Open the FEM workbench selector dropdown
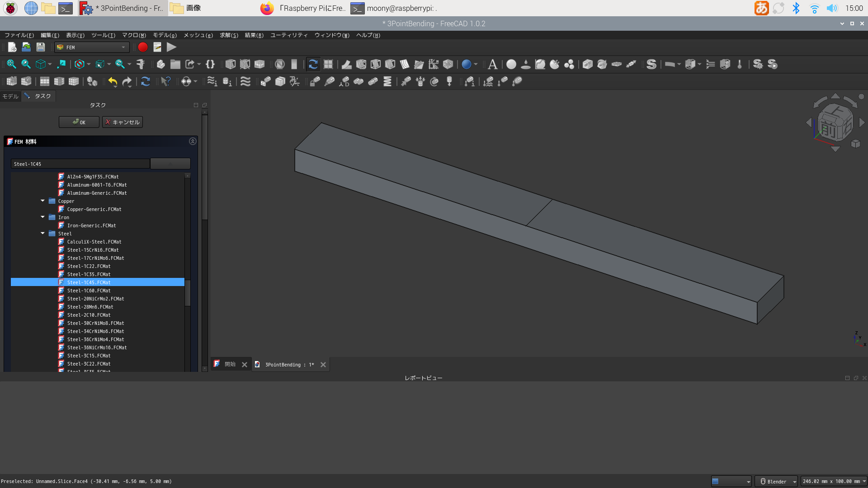868x488 pixels. (x=92, y=47)
